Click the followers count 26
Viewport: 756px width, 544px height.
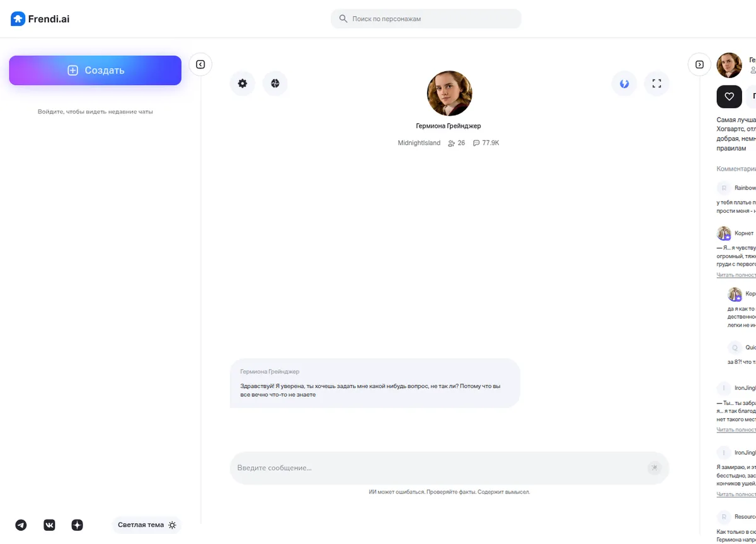(456, 143)
